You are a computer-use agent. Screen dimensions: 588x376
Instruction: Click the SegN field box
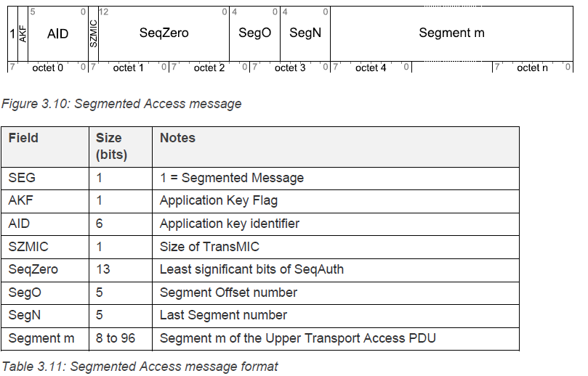[x=305, y=33]
